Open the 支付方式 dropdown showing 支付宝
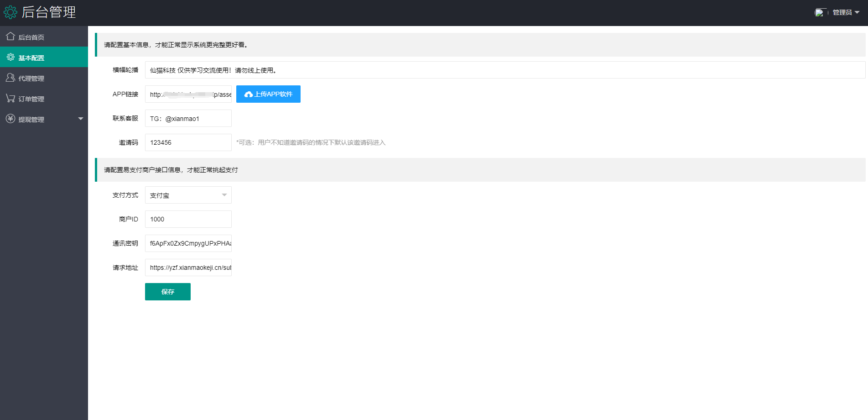The image size is (868, 420). tap(188, 195)
